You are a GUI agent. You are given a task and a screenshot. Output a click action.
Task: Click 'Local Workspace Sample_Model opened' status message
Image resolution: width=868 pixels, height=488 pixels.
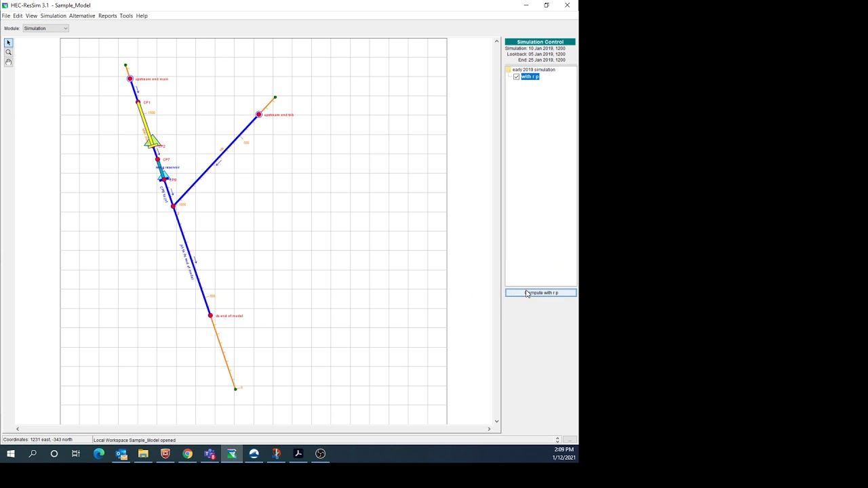(x=134, y=440)
